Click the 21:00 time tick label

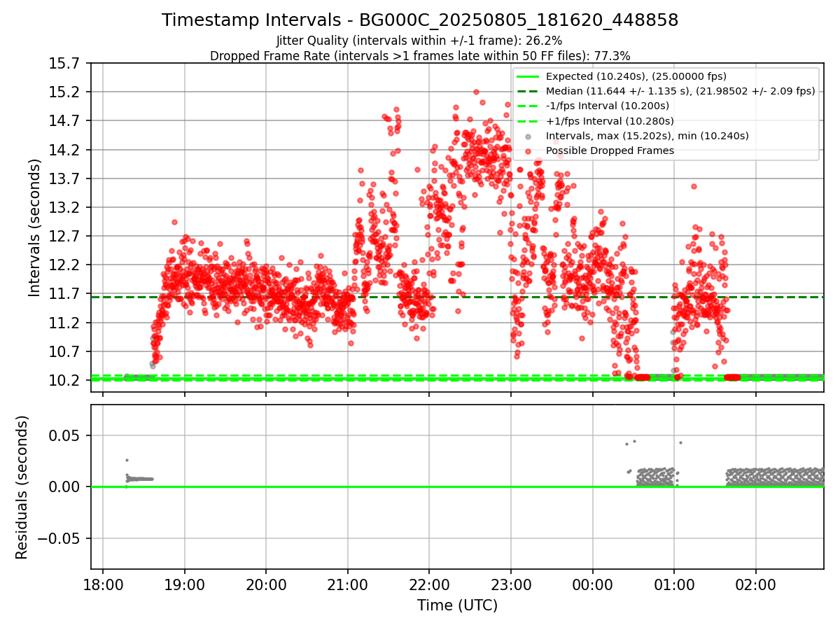coord(348,584)
